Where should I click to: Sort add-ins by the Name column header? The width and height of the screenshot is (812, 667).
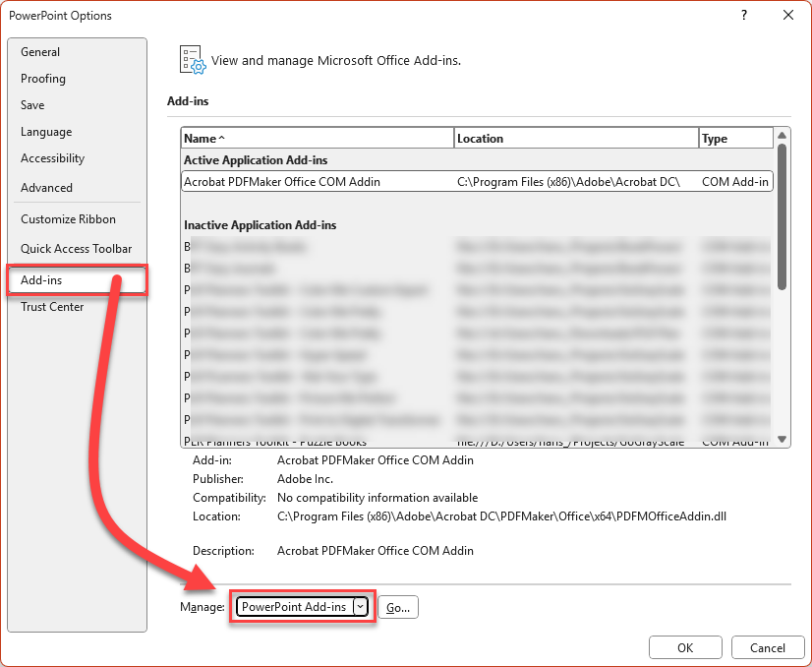pyautogui.click(x=317, y=138)
